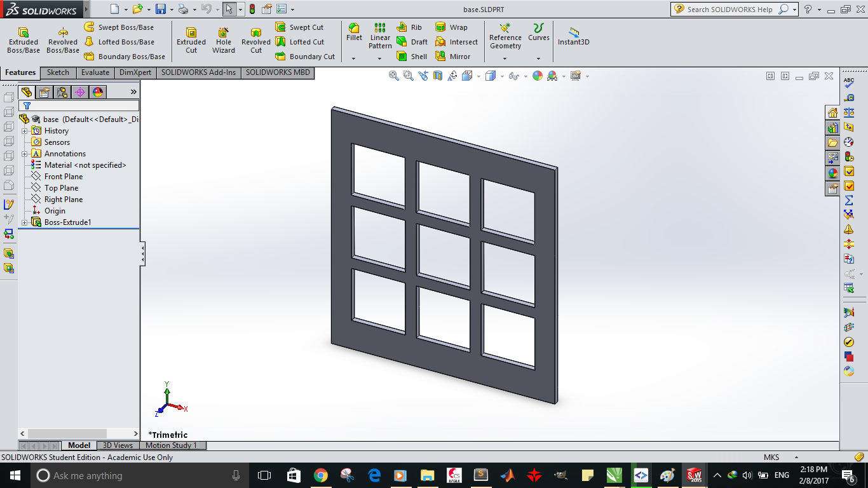
Task: Switch to the Sketch tab
Action: 58,72
